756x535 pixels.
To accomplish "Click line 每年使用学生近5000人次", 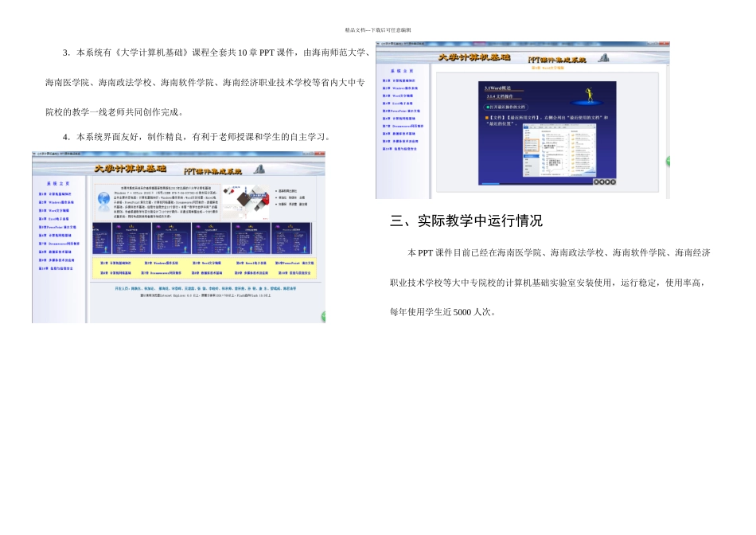I will (x=443, y=312).
